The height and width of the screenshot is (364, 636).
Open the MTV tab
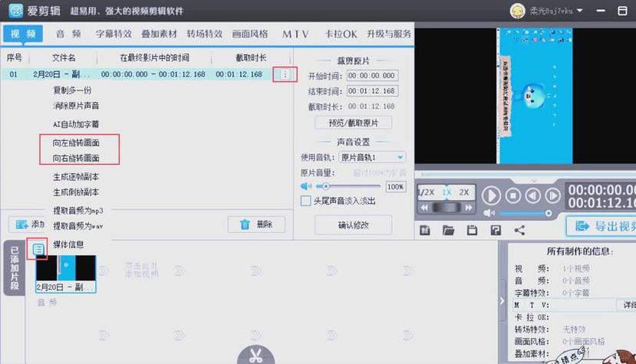coord(295,34)
